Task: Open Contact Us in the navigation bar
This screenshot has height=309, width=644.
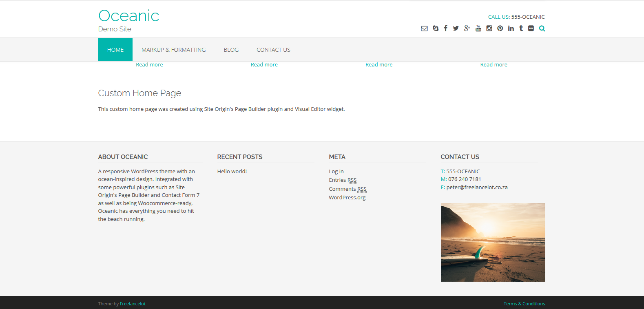Action: coord(273,50)
